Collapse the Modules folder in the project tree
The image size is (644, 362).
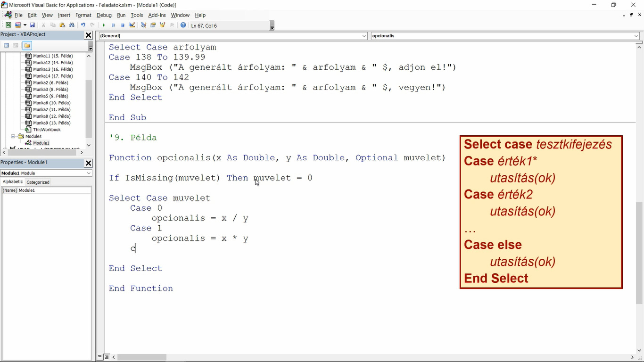click(x=13, y=136)
